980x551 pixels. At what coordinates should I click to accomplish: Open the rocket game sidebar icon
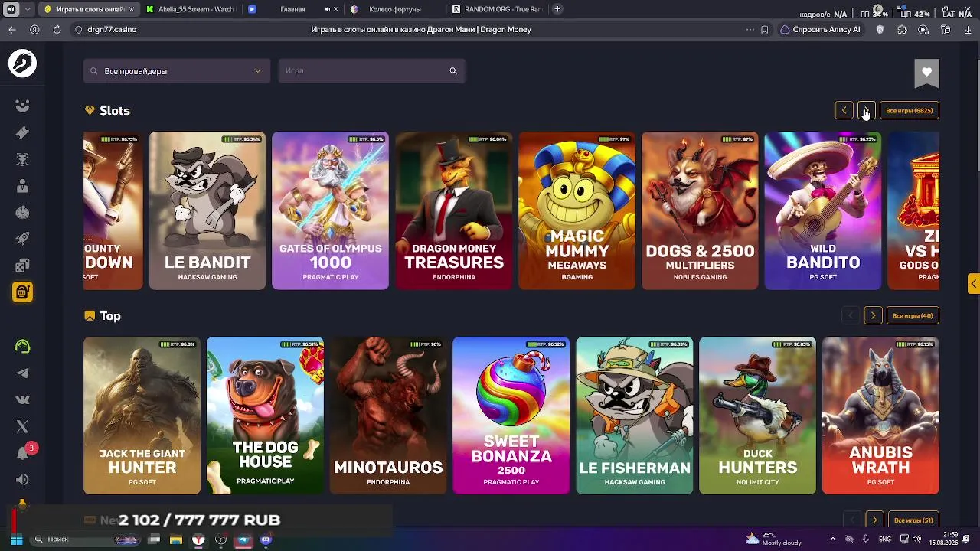click(22, 239)
